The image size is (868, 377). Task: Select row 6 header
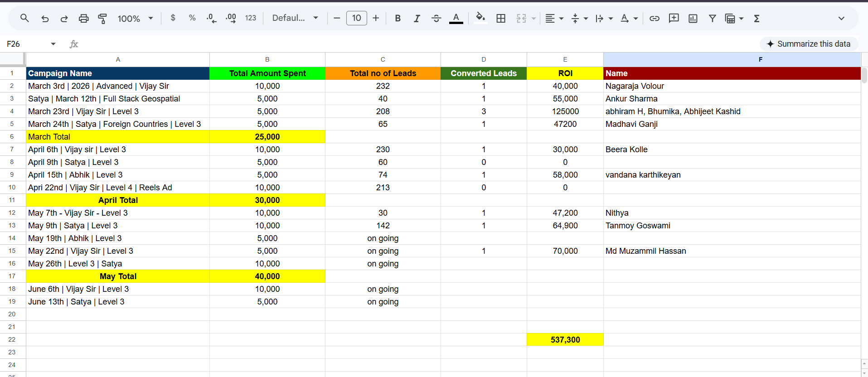point(12,136)
